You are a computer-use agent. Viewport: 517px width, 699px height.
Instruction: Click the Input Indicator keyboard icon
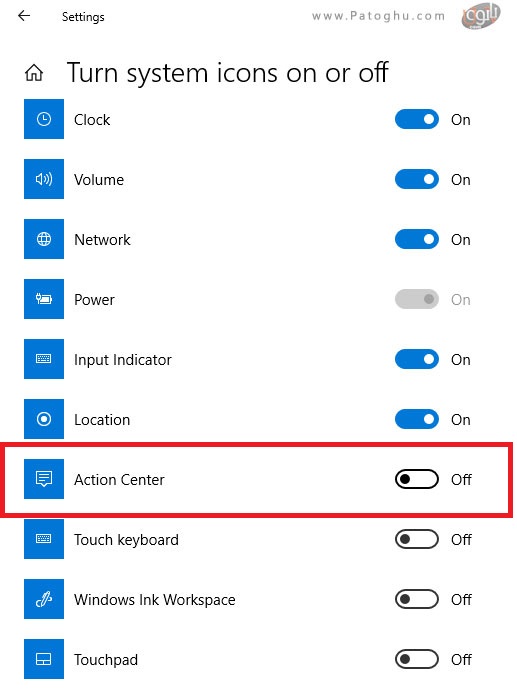[x=44, y=359]
